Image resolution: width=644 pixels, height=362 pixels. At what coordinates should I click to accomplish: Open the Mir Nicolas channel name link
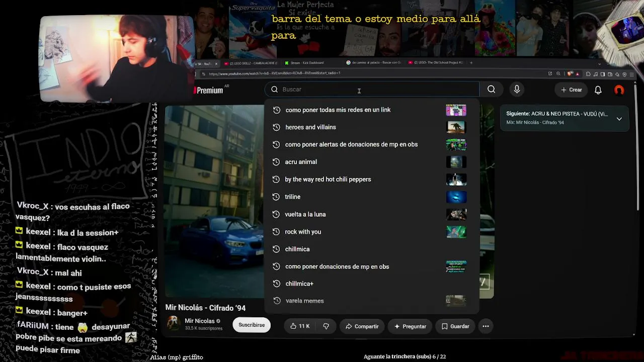[200, 321]
